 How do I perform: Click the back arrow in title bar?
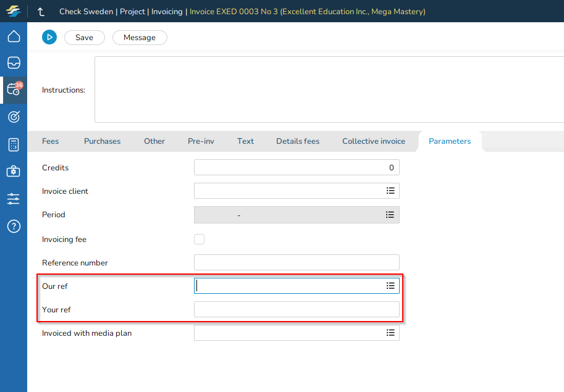pos(41,12)
